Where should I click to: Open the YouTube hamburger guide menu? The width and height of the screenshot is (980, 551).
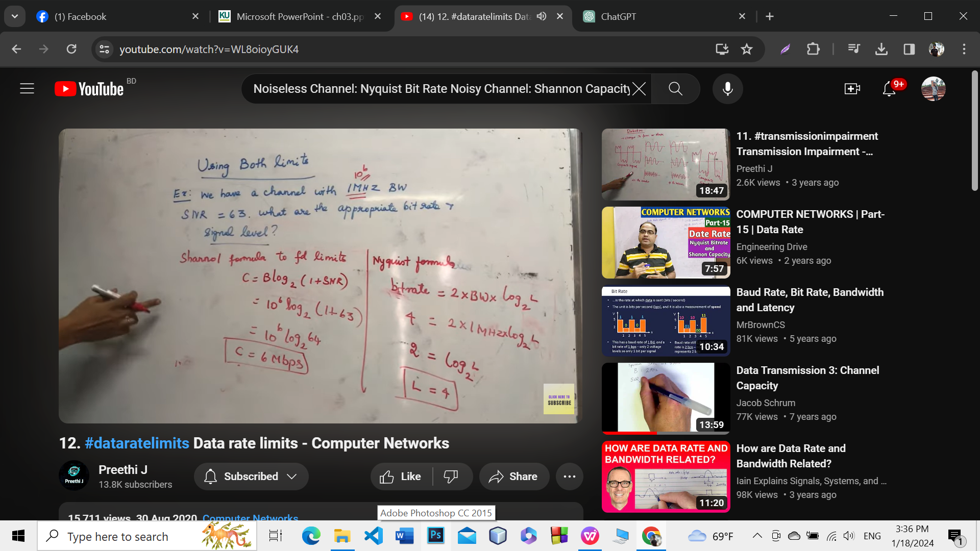(x=27, y=89)
